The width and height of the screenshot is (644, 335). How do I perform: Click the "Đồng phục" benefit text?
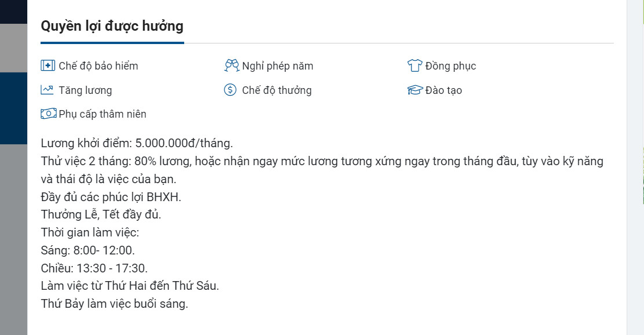click(x=451, y=66)
